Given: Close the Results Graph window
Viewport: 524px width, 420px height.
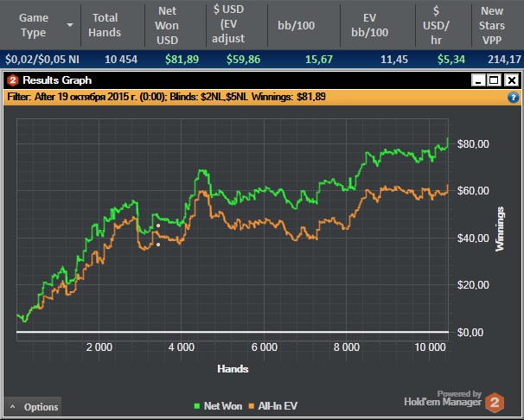Looking at the screenshot, I should [512, 80].
